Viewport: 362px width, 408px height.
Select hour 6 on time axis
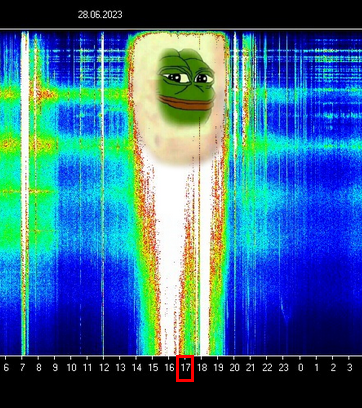pyautogui.click(x=6, y=368)
